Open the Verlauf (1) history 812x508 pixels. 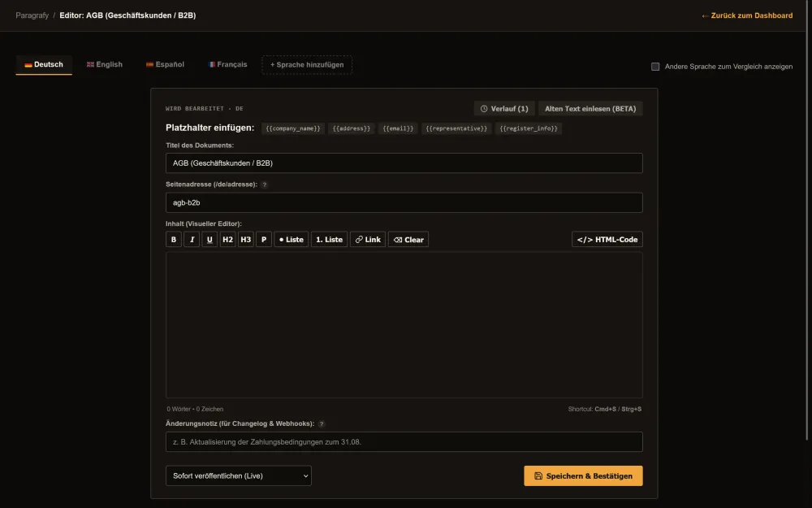[x=504, y=109]
